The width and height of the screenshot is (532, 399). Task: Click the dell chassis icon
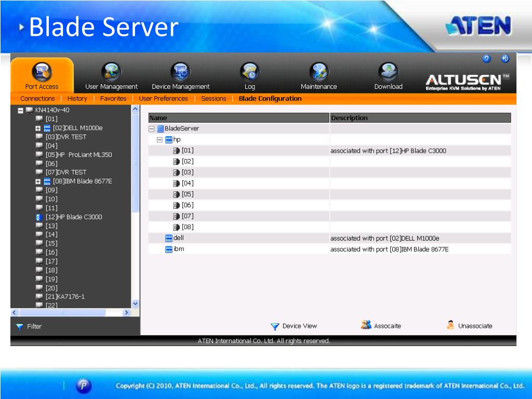point(169,238)
